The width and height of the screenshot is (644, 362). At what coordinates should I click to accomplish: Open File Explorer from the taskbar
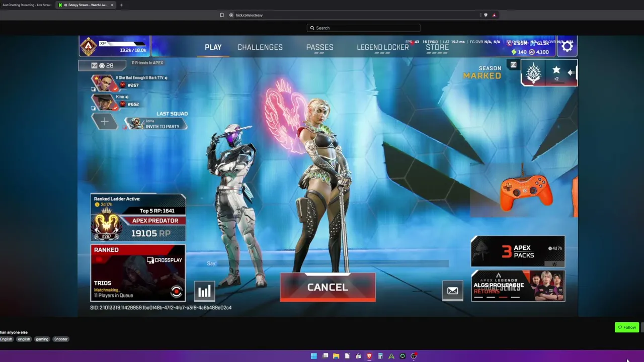pyautogui.click(x=336, y=356)
